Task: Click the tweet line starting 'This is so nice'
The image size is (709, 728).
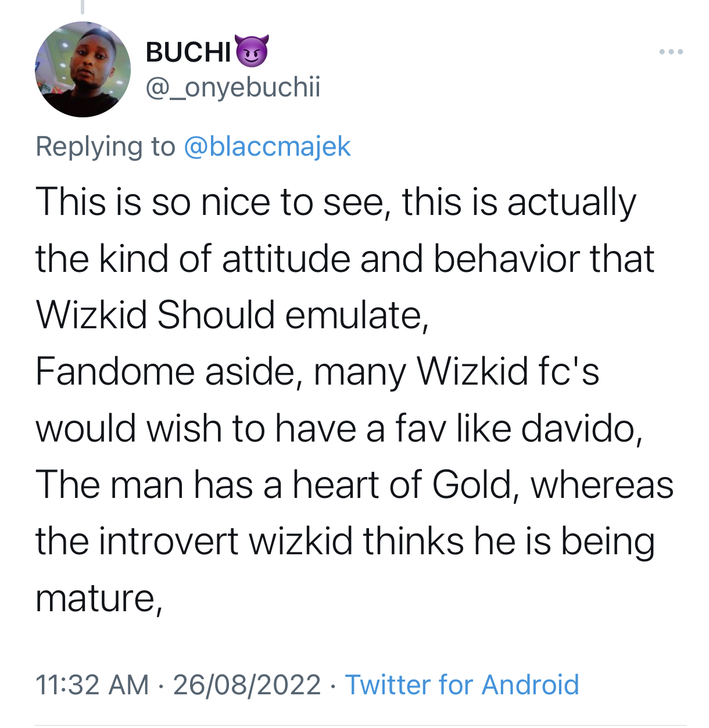Action: click(x=336, y=203)
